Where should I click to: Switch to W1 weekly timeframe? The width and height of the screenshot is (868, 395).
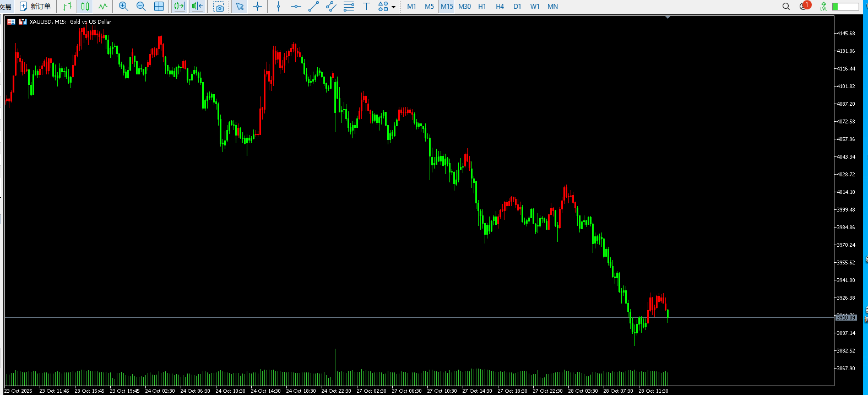click(x=535, y=7)
